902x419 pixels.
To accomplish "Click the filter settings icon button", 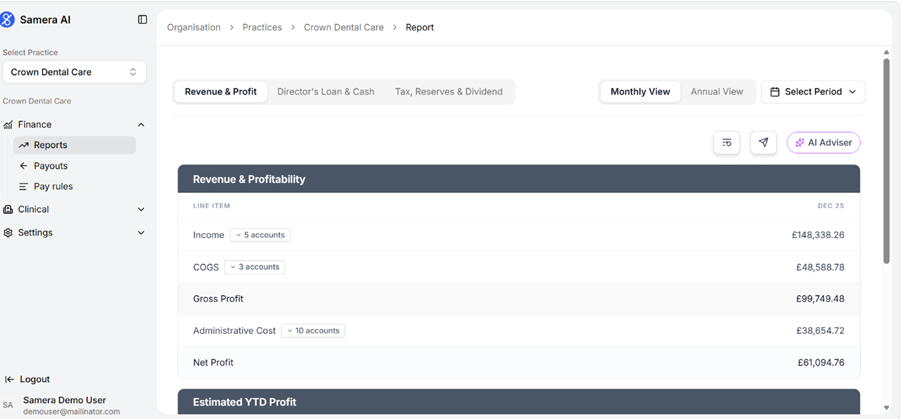I will [726, 143].
